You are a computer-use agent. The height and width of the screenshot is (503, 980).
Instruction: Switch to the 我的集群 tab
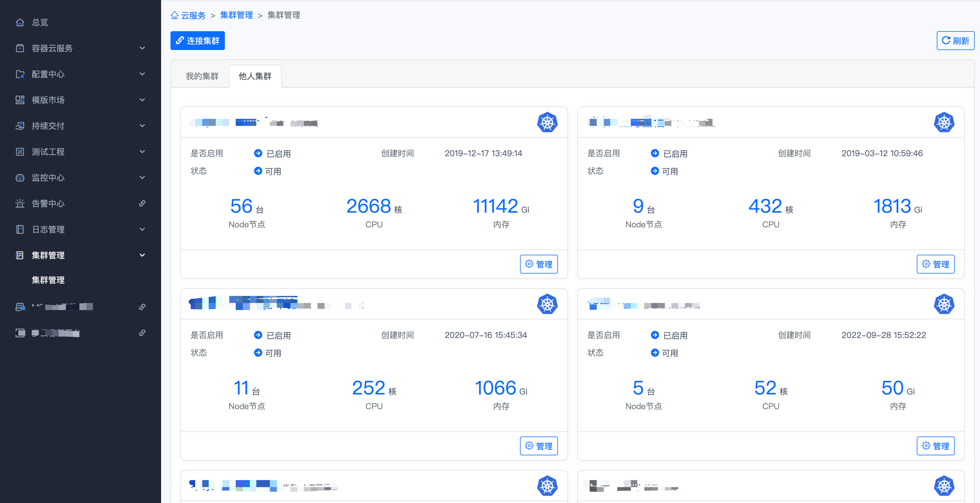[202, 76]
